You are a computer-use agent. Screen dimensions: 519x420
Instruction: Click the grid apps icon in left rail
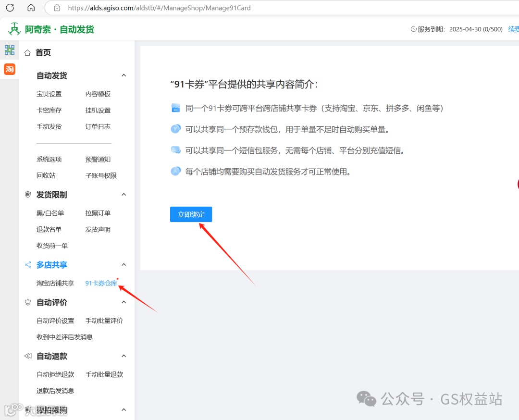[10, 50]
